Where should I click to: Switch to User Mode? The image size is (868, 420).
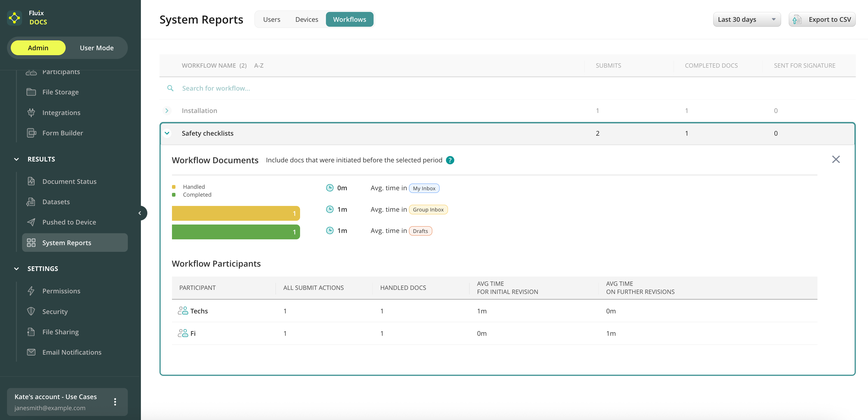pyautogui.click(x=96, y=48)
